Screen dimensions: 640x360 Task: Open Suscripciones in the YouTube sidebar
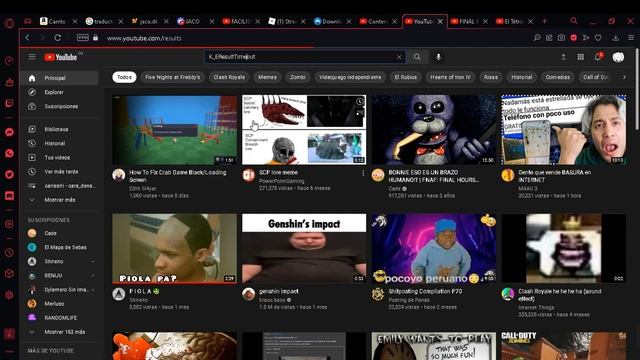click(60, 107)
